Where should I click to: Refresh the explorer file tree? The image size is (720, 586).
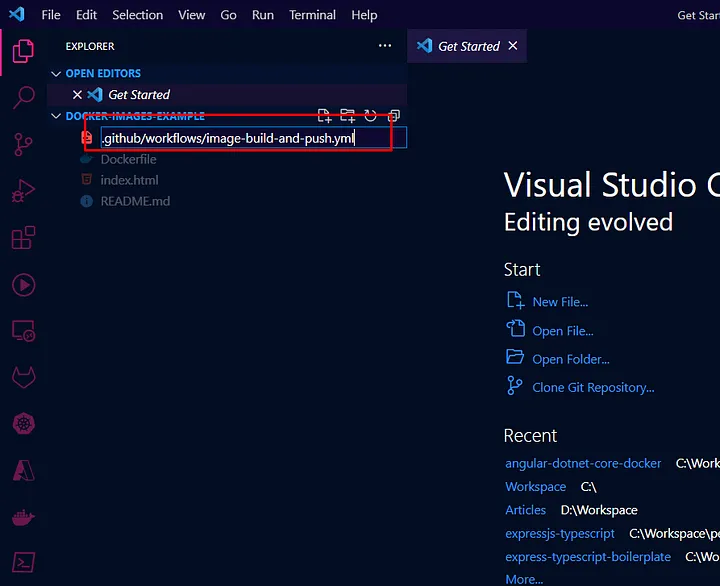coord(371,116)
